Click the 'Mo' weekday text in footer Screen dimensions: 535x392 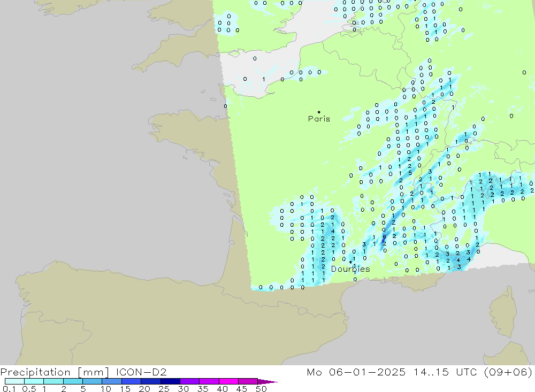(x=314, y=372)
